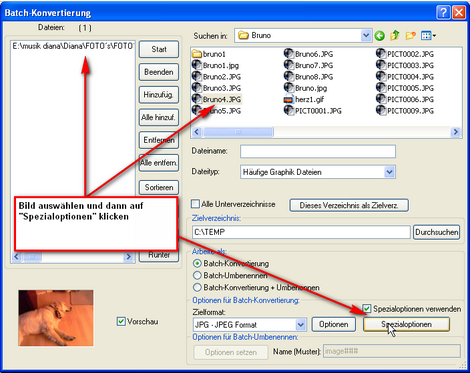Click the Alle hinzuf. button
470x373 pixels.
pos(159,117)
